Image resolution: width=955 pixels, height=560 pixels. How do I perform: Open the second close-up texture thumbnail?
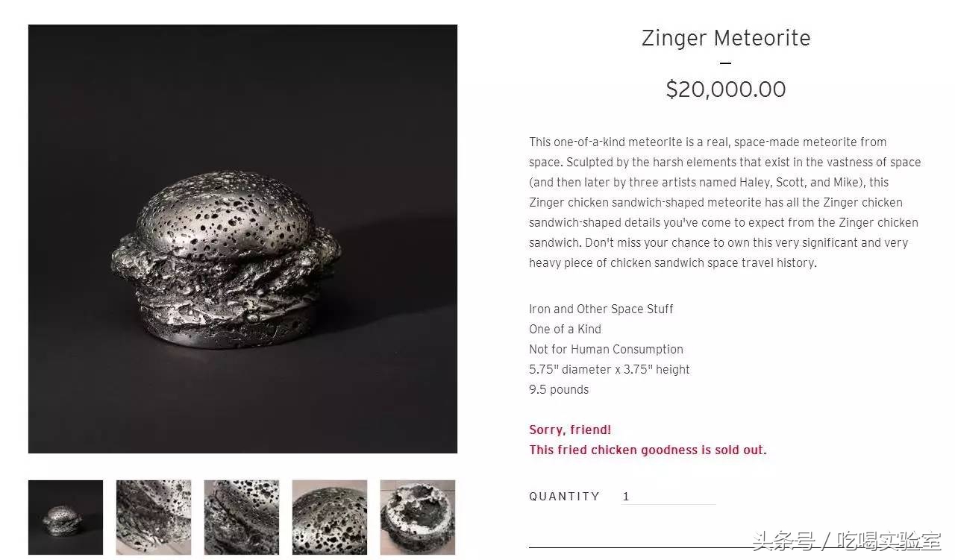tap(154, 517)
